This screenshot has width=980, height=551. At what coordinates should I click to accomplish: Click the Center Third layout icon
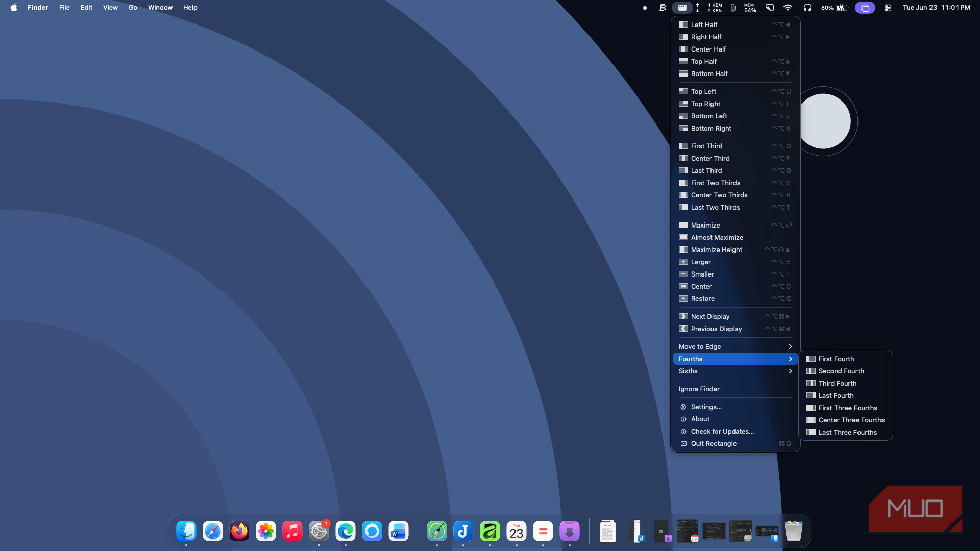[x=683, y=158]
